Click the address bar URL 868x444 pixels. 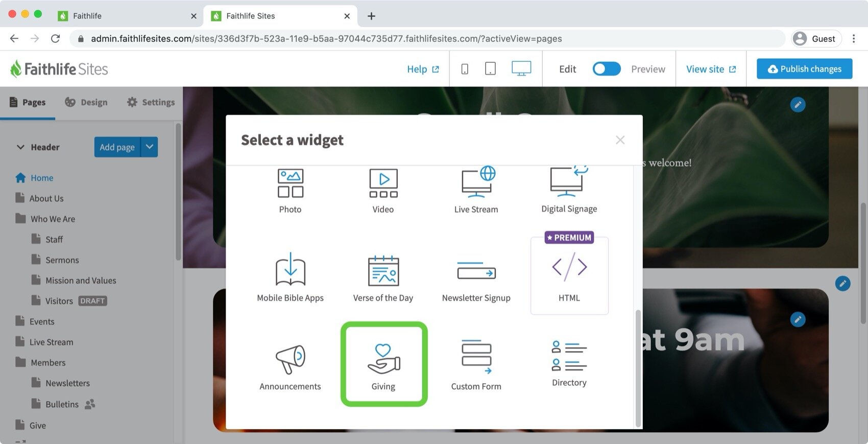(x=326, y=39)
